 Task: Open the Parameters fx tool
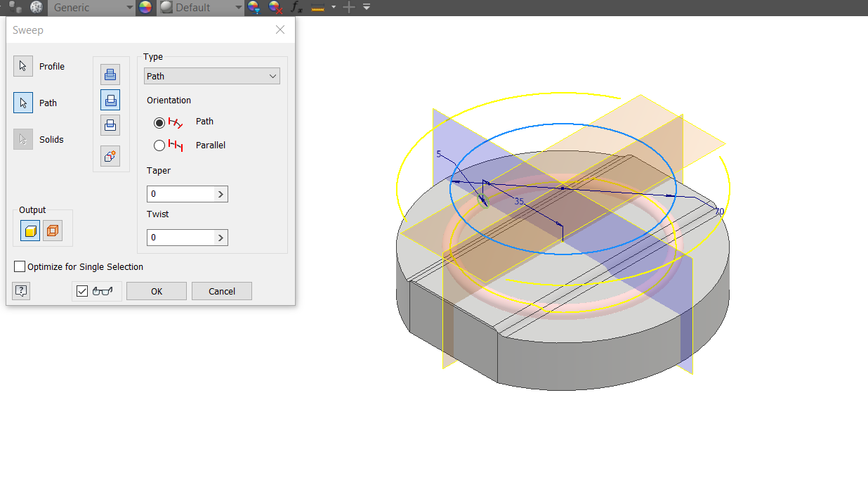coord(295,8)
